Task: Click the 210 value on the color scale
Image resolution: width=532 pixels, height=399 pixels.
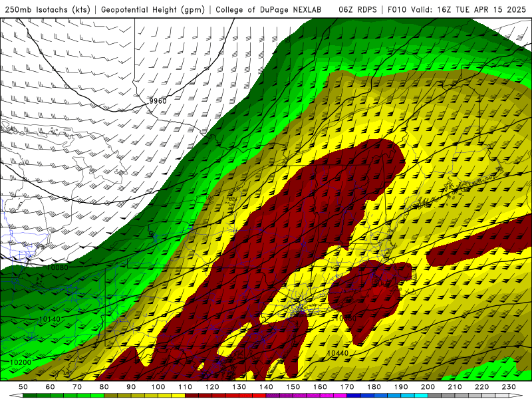Action: click(x=455, y=387)
